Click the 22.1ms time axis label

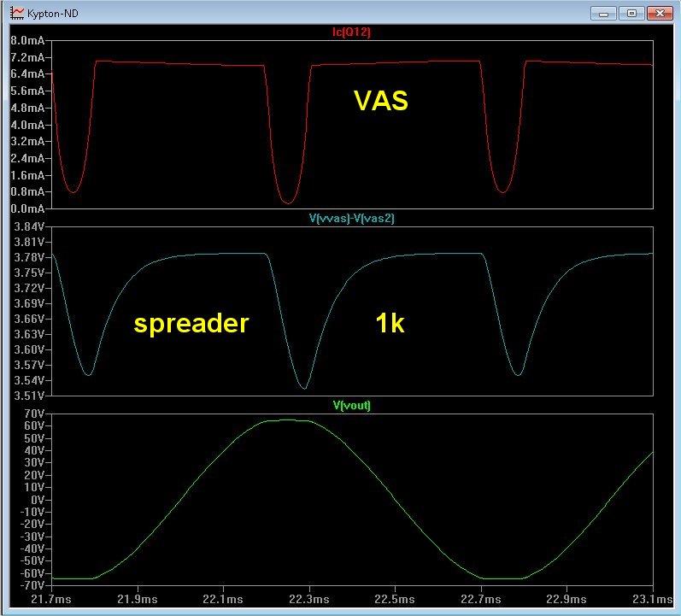coord(223,600)
